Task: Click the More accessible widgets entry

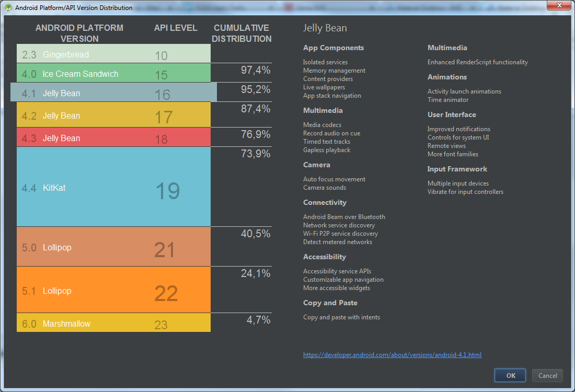Action: 336,288
